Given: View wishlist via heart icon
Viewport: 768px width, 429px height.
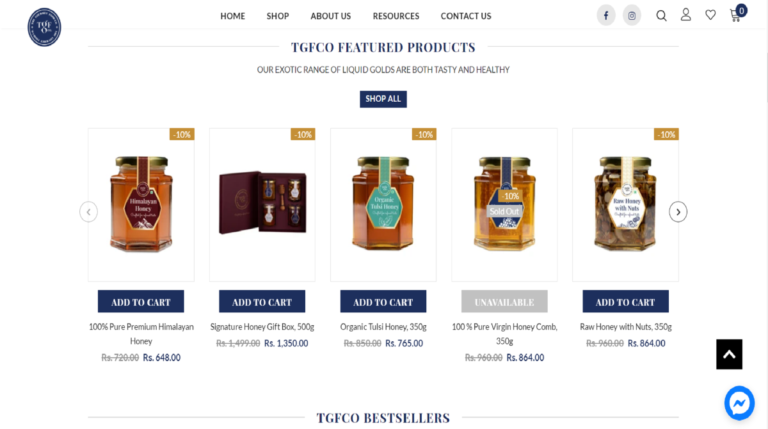Looking at the screenshot, I should click(710, 15).
